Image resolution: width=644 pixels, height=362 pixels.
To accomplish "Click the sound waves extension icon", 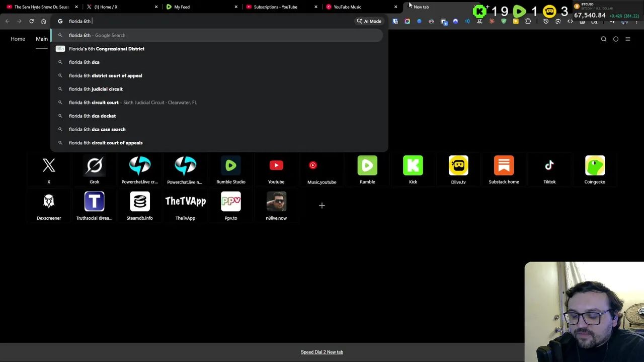I will click(467, 21).
